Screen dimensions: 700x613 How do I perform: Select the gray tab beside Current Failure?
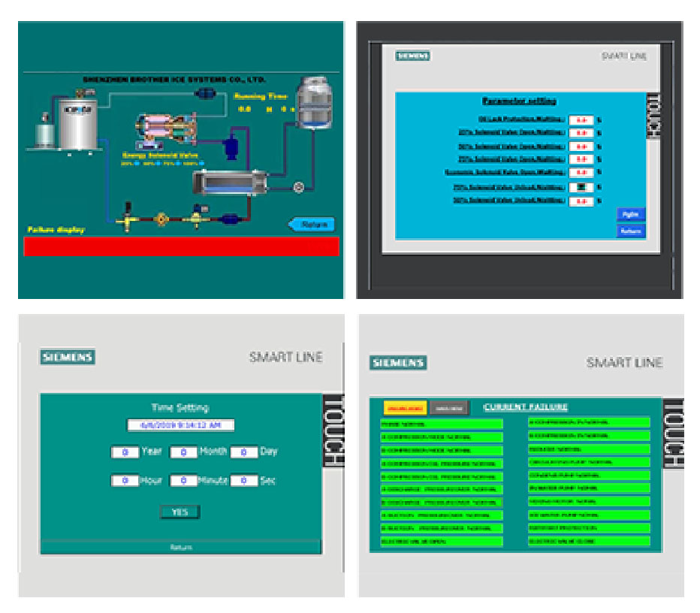click(449, 408)
